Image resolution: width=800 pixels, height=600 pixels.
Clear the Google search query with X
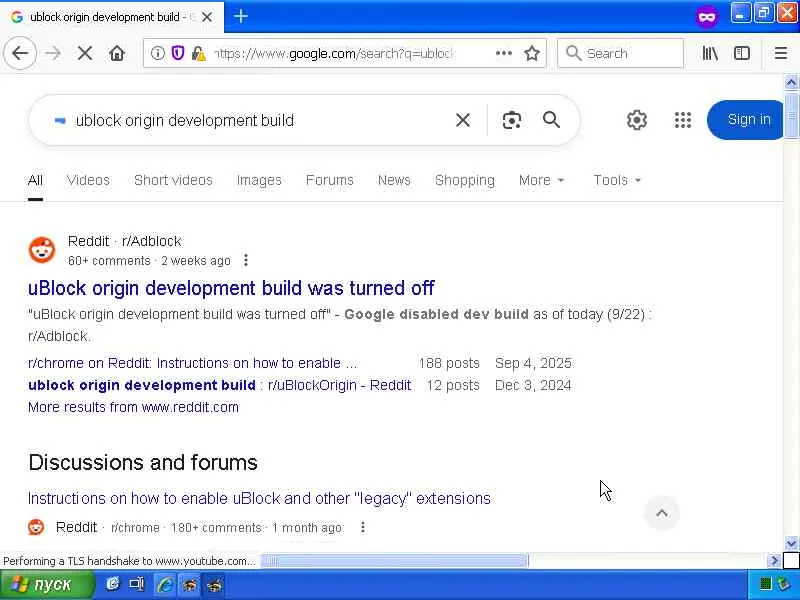point(463,120)
